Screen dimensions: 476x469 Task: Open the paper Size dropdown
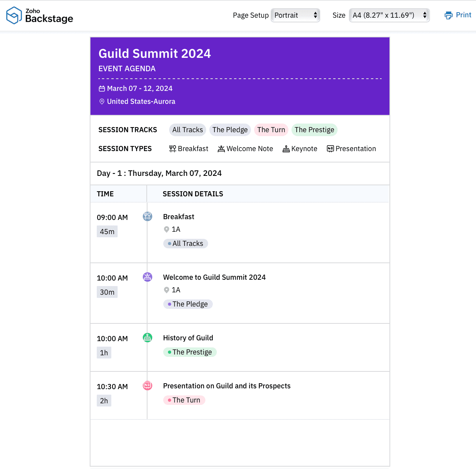pos(389,15)
